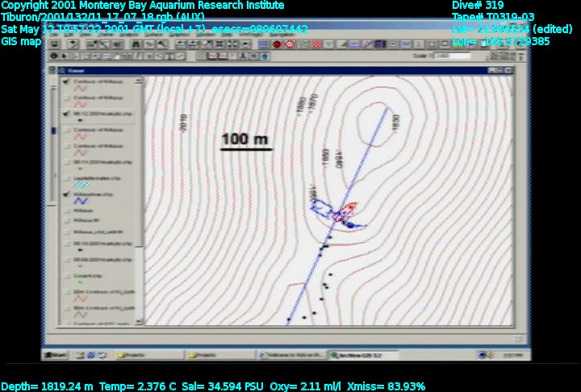Click the binoculars Find button
Viewport: 581px width, 392px height.
tap(136, 44)
